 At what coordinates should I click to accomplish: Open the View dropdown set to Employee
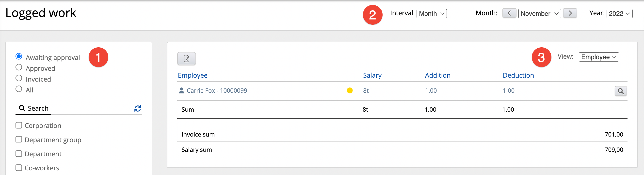(598, 57)
